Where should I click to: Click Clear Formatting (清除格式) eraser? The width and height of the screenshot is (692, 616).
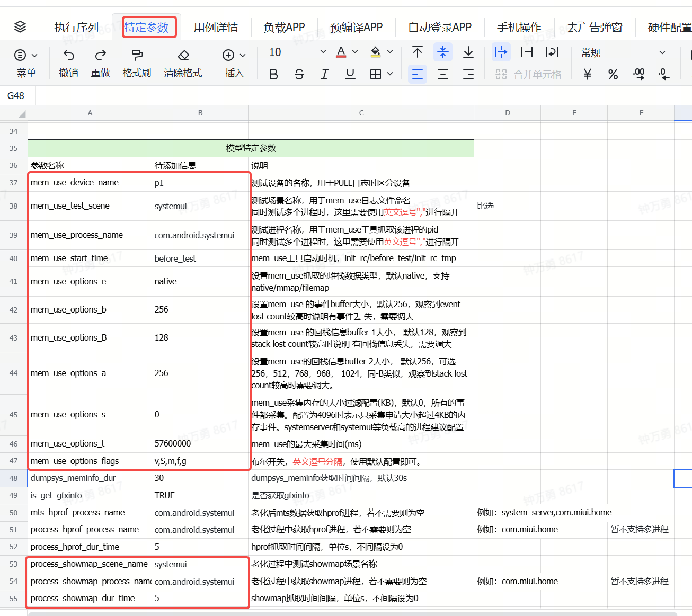pyautogui.click(x=183, y=63)
